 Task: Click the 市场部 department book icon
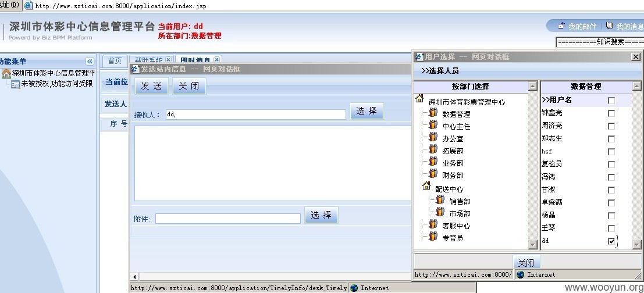440,213
